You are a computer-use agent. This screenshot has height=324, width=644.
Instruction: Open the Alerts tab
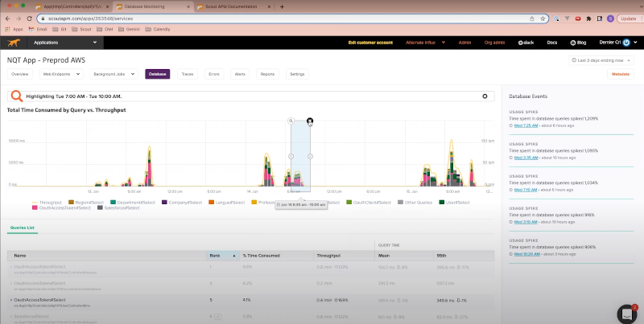[239, 74]
